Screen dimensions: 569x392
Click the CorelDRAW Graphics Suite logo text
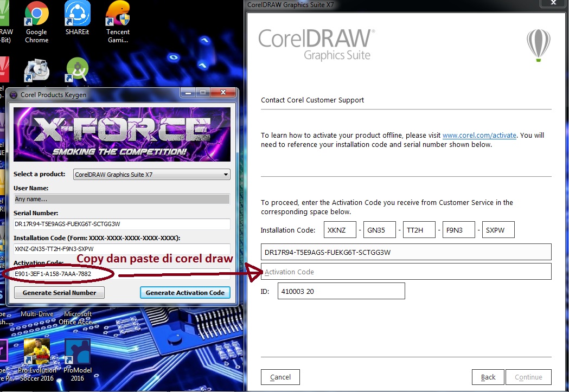pos(316,44)
